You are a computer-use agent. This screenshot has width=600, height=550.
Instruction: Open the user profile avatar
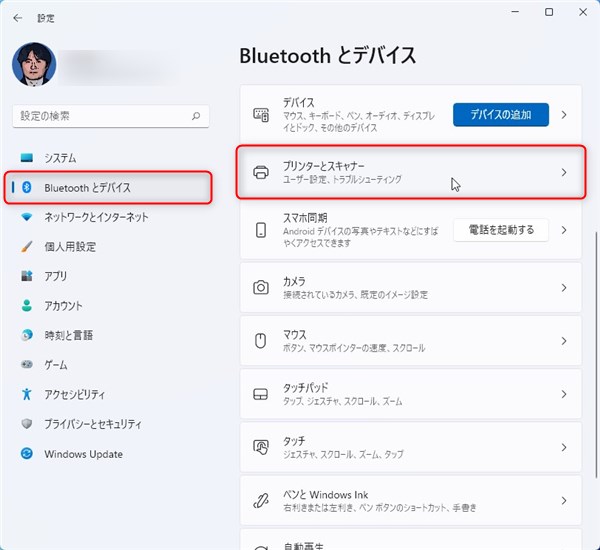pos(34,64)
